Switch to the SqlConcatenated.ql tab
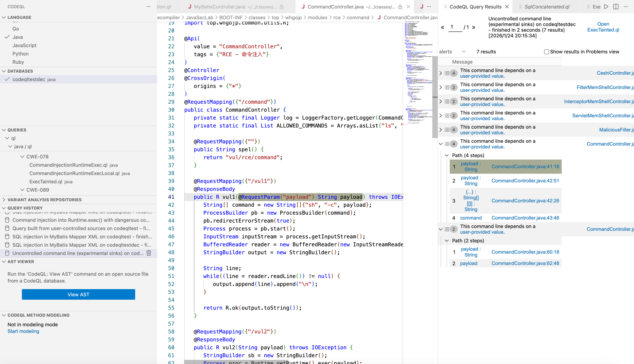Viewport: 634px width, 364px height. click(x=547, y=7)
